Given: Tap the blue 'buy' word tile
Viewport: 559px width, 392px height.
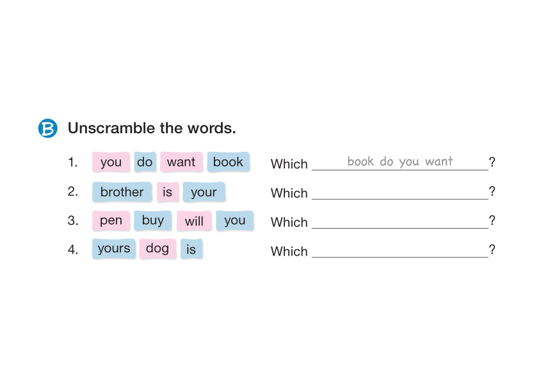Looking at the screenshot, I should pyautogui.click(x=153, y=221).
